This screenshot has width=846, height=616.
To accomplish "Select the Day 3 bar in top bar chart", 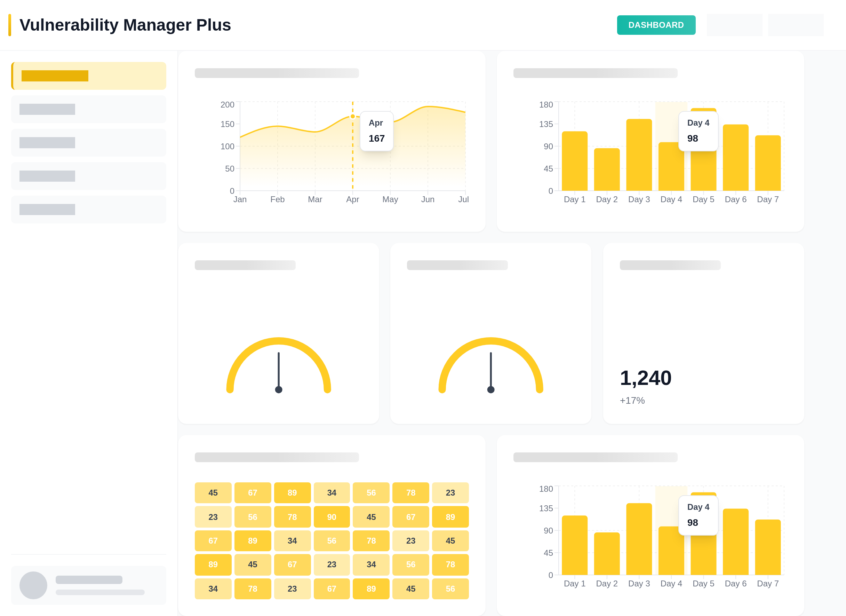I will (639, 155).
